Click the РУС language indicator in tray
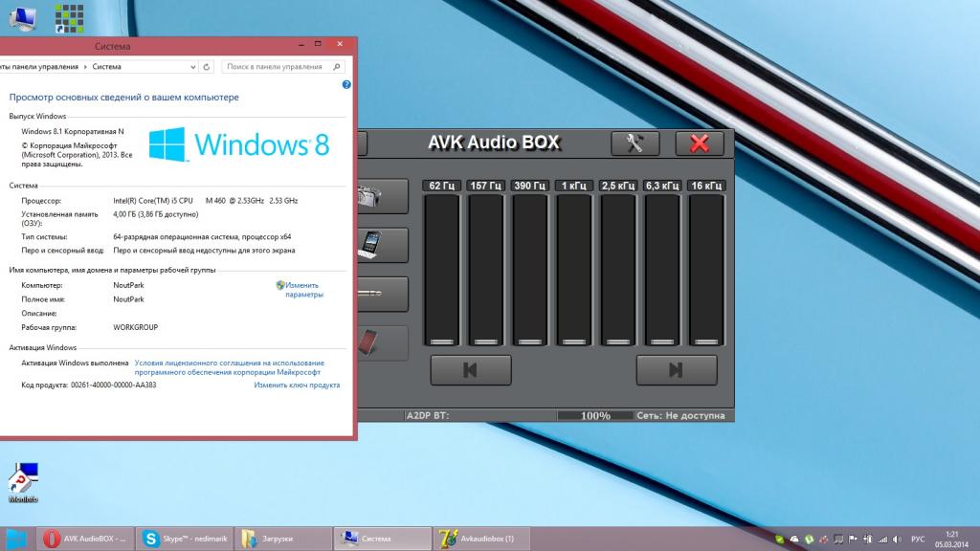The height and width of the screenshot is (551, 980). [917, 540]
